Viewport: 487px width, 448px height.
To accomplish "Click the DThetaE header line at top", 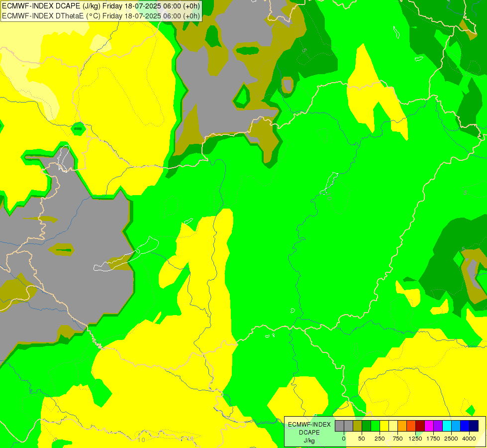I will click(x=101, y=16).
